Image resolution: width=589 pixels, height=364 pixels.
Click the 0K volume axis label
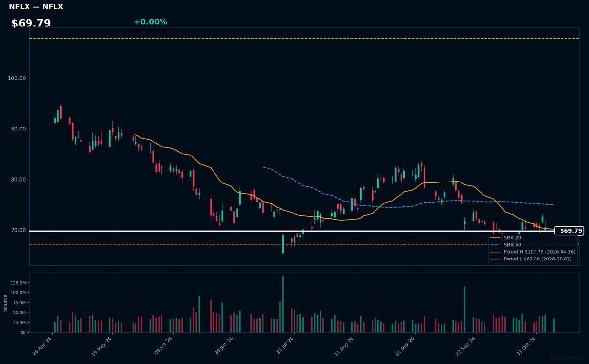point(23,333)
